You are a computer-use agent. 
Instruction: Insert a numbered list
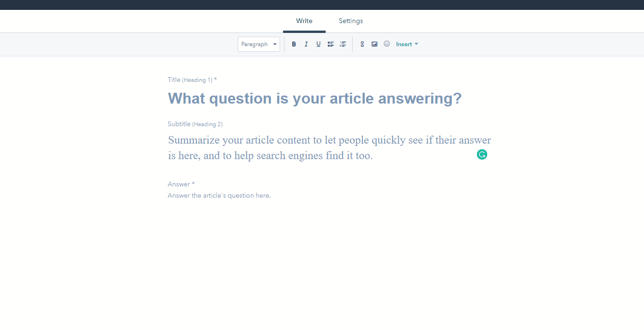coord(343,44)
